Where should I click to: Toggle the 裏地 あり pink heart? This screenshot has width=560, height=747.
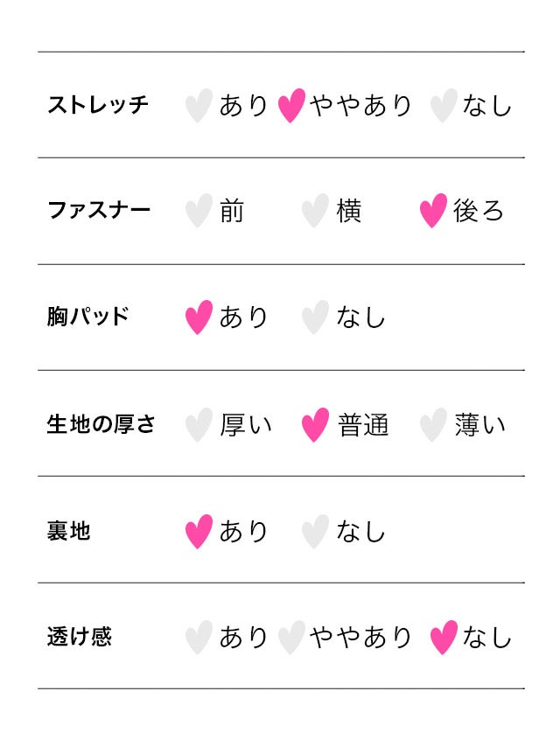199,532
